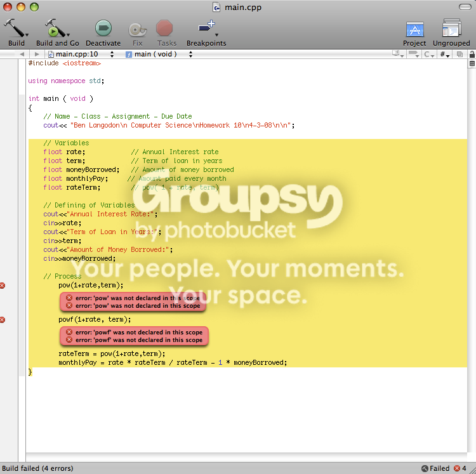Click error marker beside pow(1+rate,term) line
476x474 pixels.
[3, 286]
